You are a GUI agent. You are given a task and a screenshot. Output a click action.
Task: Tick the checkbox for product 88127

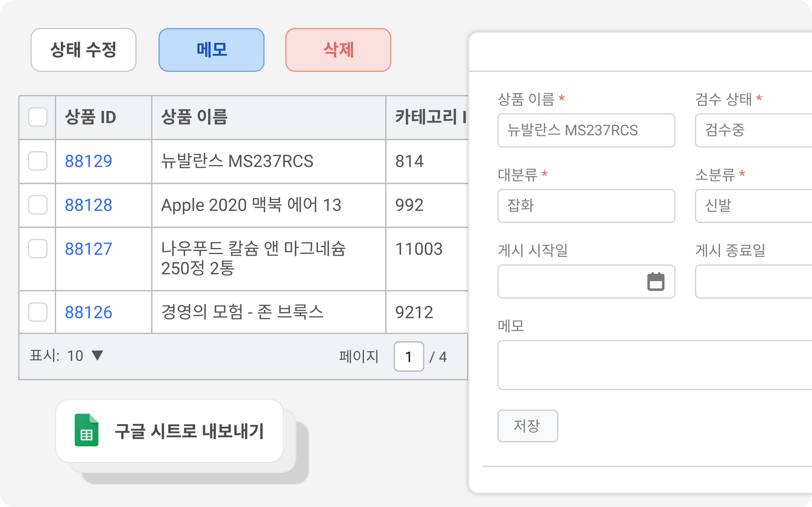pos(38,249)
